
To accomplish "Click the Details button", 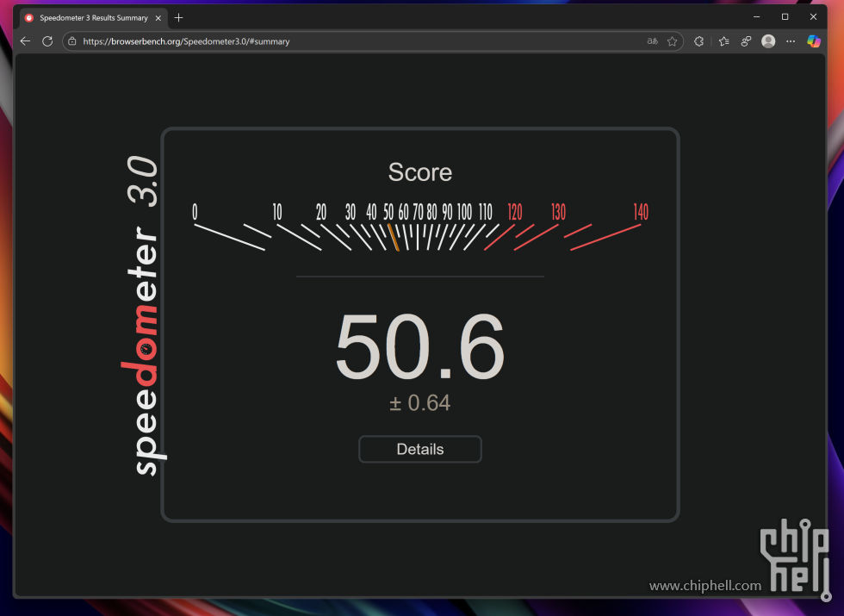I will [420, 449].
